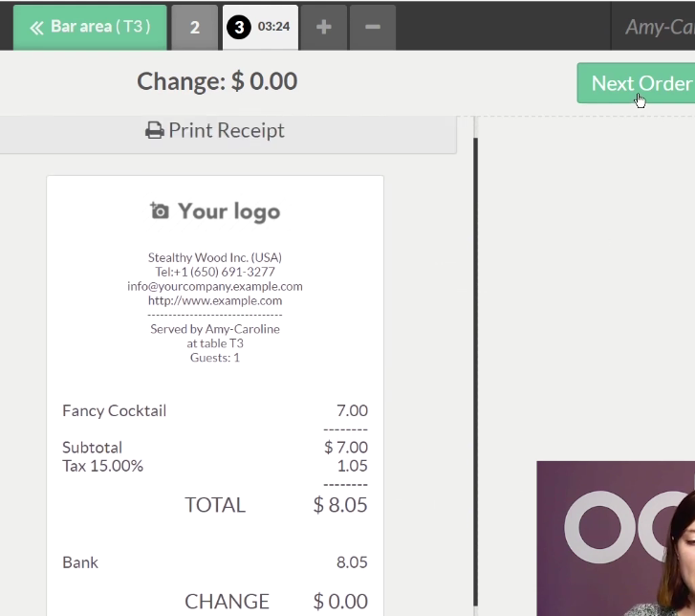Open the Amy-Caroline cashier name
The width and height of the screenshot is (695, 616).
click(x=659, y=27)
